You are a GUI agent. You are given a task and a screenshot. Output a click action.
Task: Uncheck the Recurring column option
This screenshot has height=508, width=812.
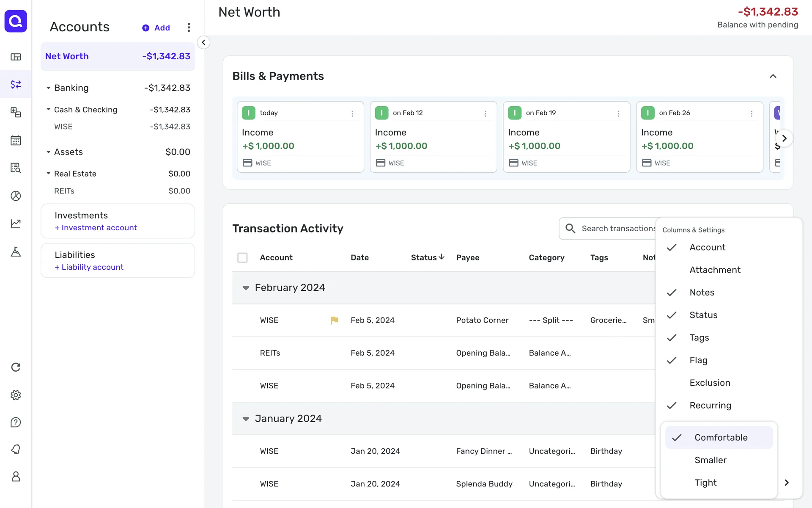click(710, 406)
